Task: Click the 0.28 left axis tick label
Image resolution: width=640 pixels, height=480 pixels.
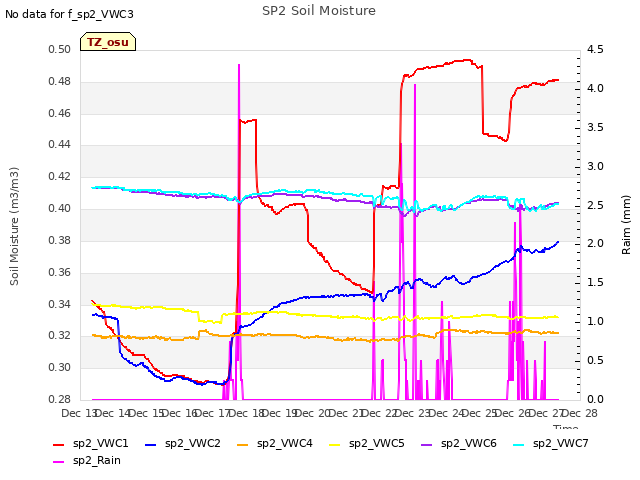Action: tap(60, 399)
